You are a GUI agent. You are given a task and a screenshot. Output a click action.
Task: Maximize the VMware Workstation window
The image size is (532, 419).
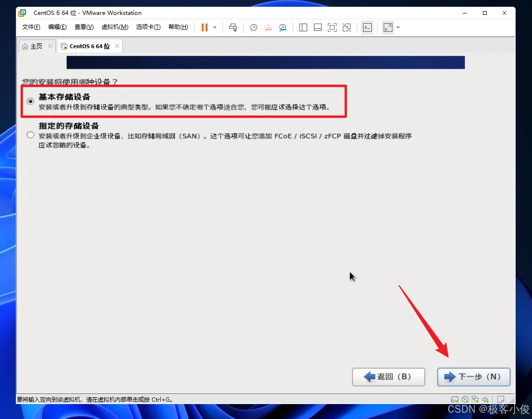[485, 13]
